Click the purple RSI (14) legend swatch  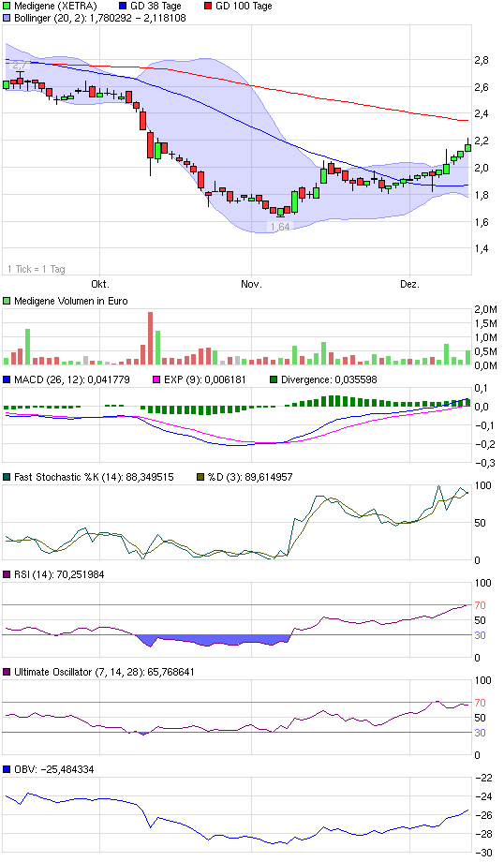click(7, 574)
